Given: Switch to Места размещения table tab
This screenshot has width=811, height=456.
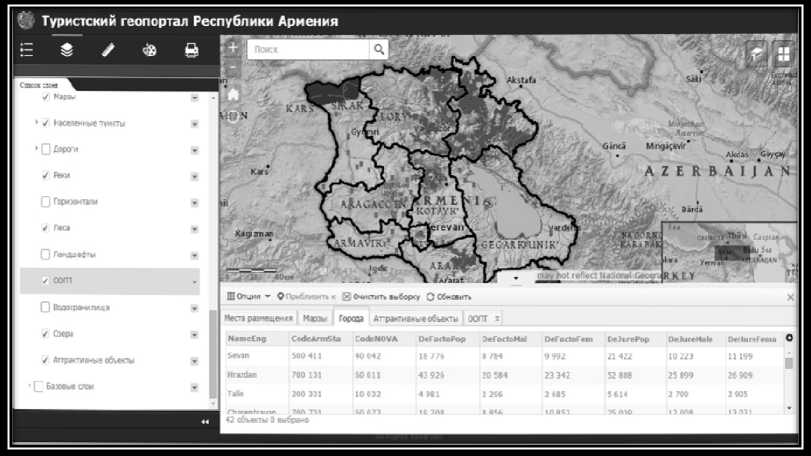Looking at the screenshot, I should click(x=259, y=318).
